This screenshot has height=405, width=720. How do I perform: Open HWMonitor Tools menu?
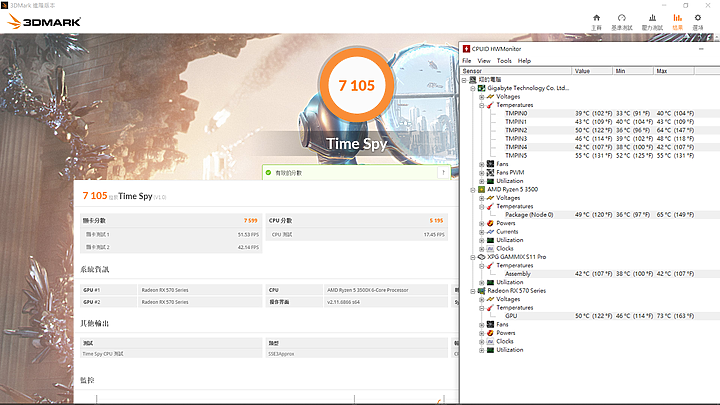pos(504,61)
